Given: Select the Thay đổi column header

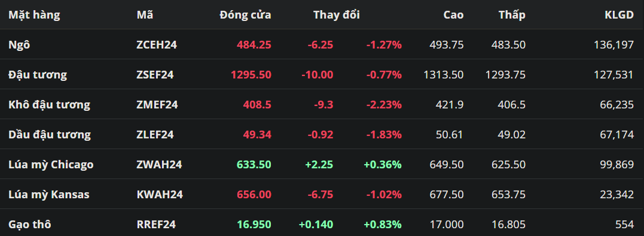Looking at the screenshot, I should (x=337, y=15).
